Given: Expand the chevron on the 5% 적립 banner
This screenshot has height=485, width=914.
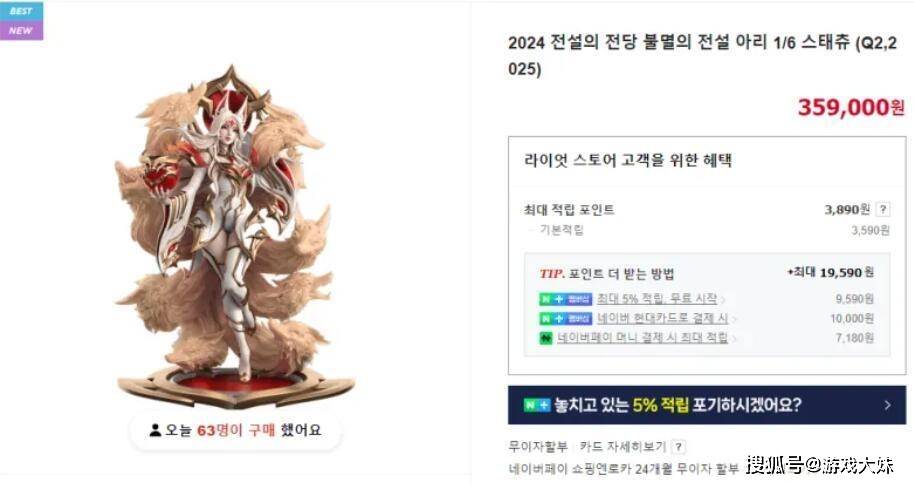Looking at the screenshot, I should click(887, 405).
